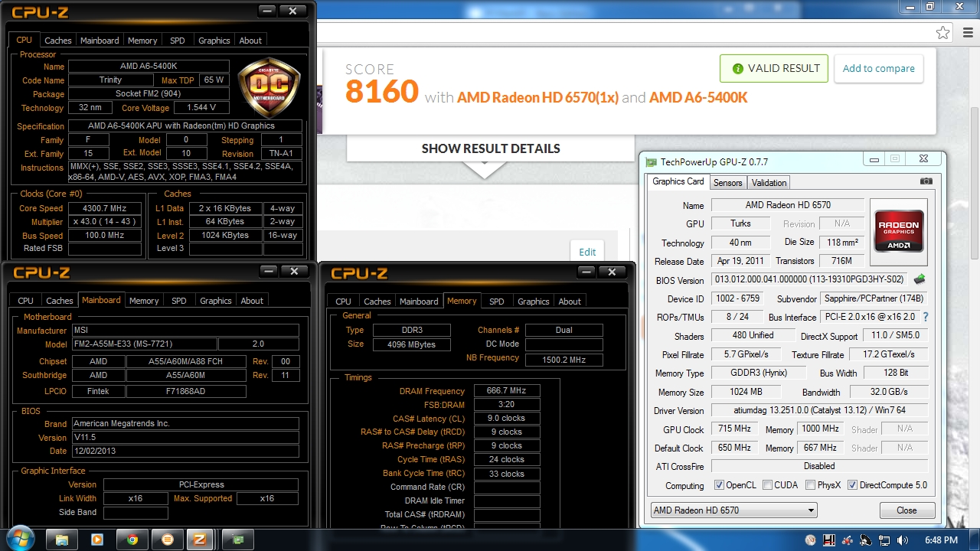Image resolution: width=980 pixels, height=551 pixels.
Task: Click the Core Speed value 4300.7 MHz
Action: (x=105, y=208)
